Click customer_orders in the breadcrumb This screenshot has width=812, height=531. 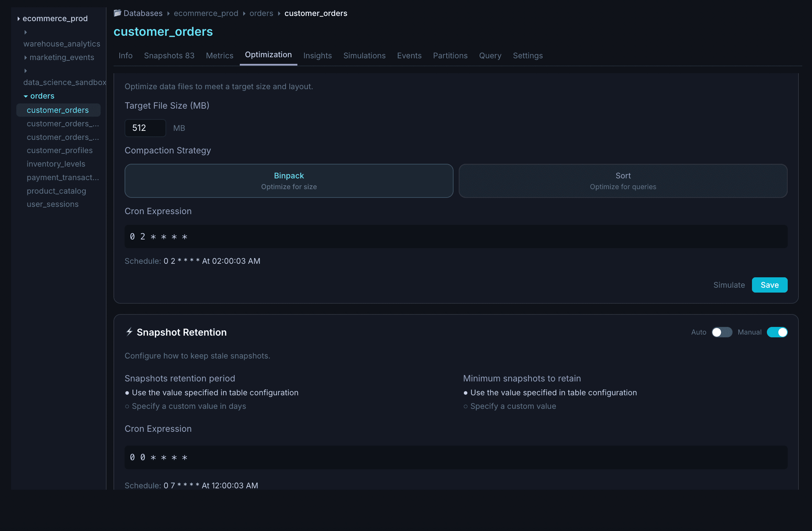pyautogui.click(x=316, y=13)
